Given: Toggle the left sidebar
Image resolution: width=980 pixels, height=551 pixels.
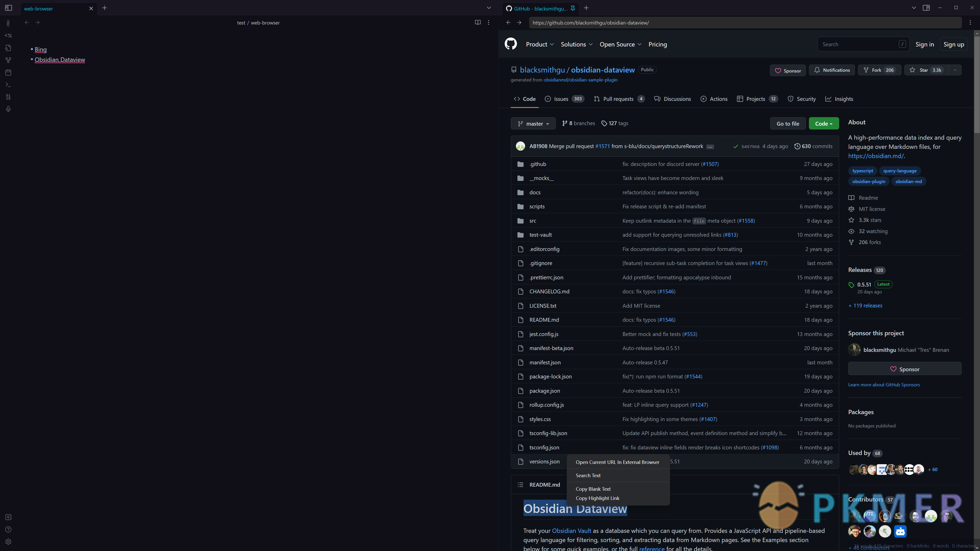Looking at the screenshot, I should (8, 8).
